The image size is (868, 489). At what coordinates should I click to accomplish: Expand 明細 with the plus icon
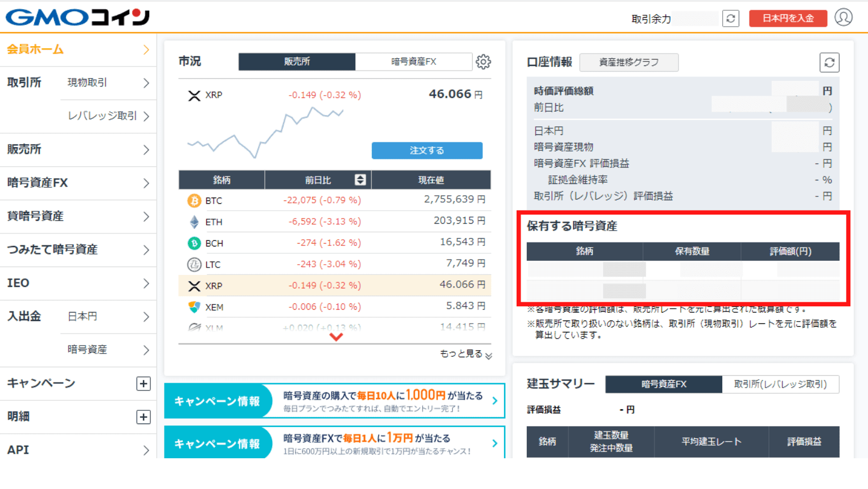(x=144, y=417)
